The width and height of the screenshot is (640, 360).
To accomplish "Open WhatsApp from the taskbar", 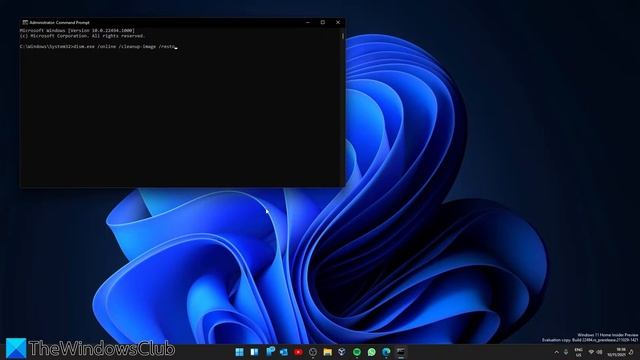I will [x=371, y=352].
